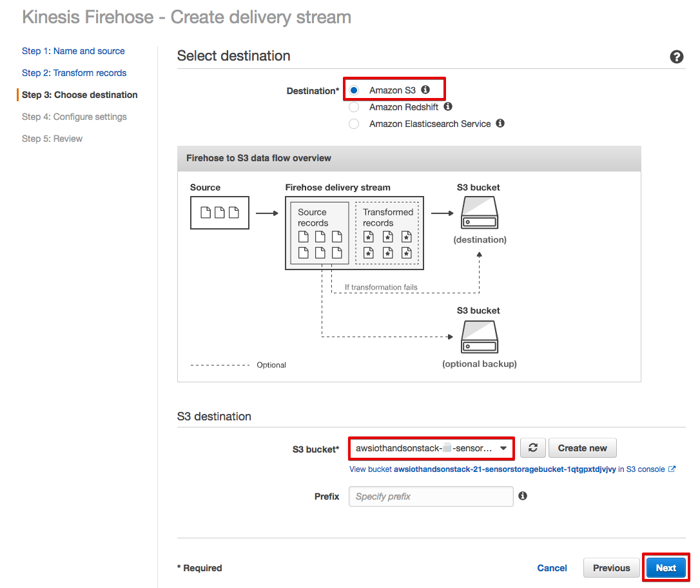700x588 pixels.
Task: Click the Source box in the diagram
Action: [x=220, y=213]
